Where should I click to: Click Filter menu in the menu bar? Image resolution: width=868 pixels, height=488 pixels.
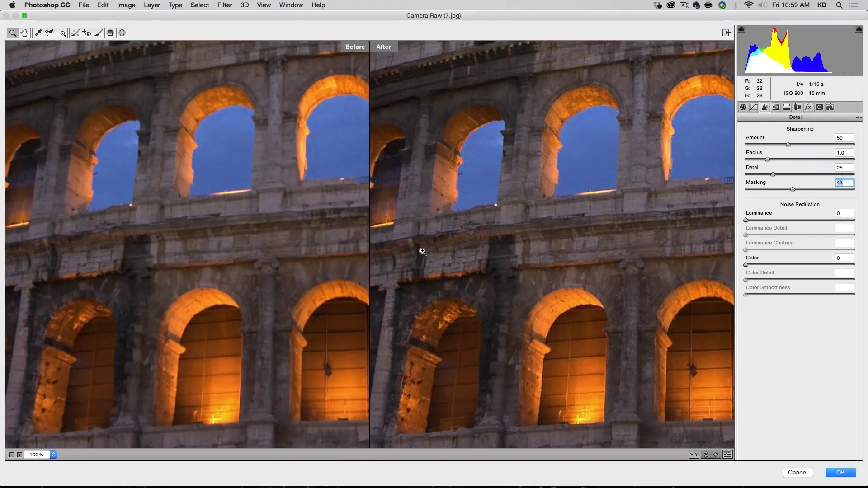point(225,5)
